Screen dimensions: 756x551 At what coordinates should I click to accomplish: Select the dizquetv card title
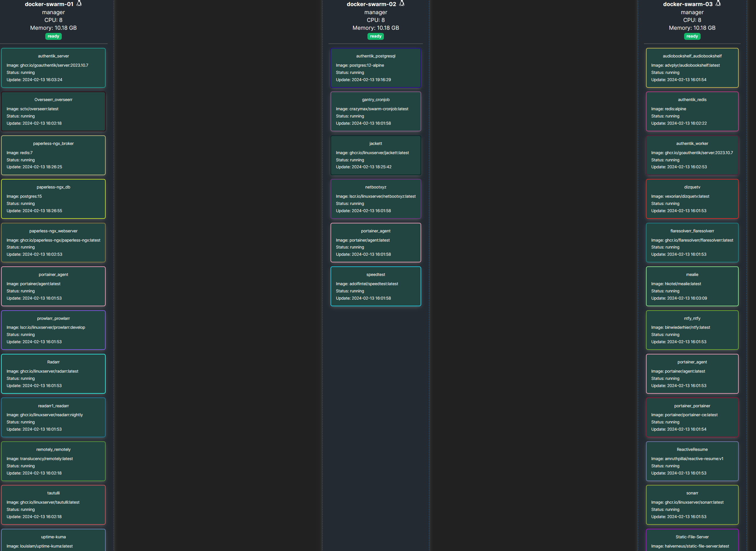[x=692, y=187]
